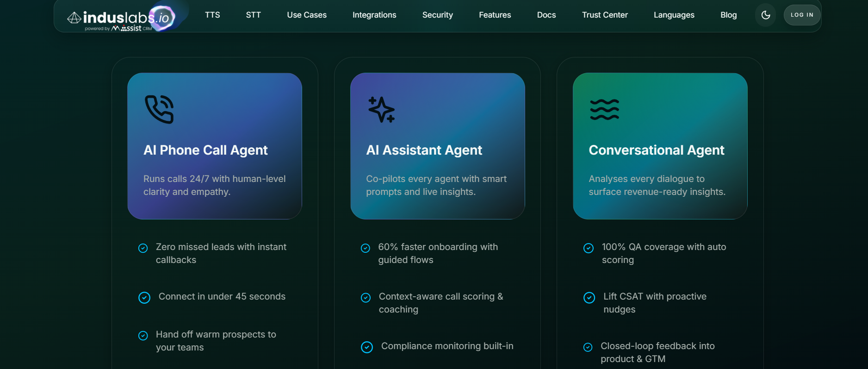Viewport: 868px width, 369px height.
Task: Select the AI Phone Call Agent card
Action: (215, 146)
